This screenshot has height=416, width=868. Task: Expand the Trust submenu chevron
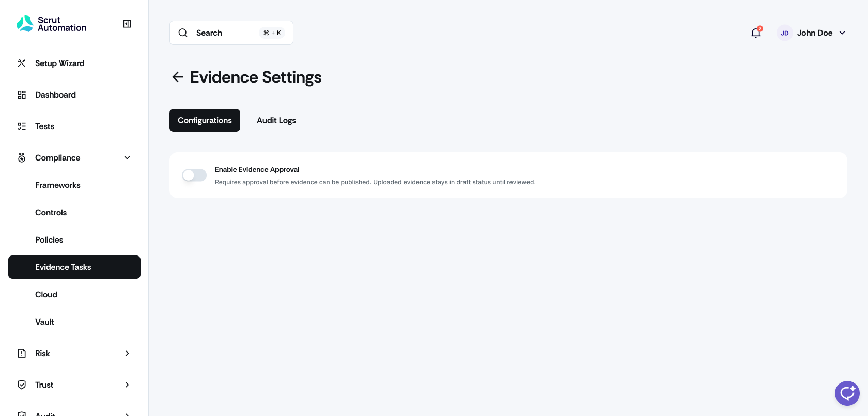[127, 385]
